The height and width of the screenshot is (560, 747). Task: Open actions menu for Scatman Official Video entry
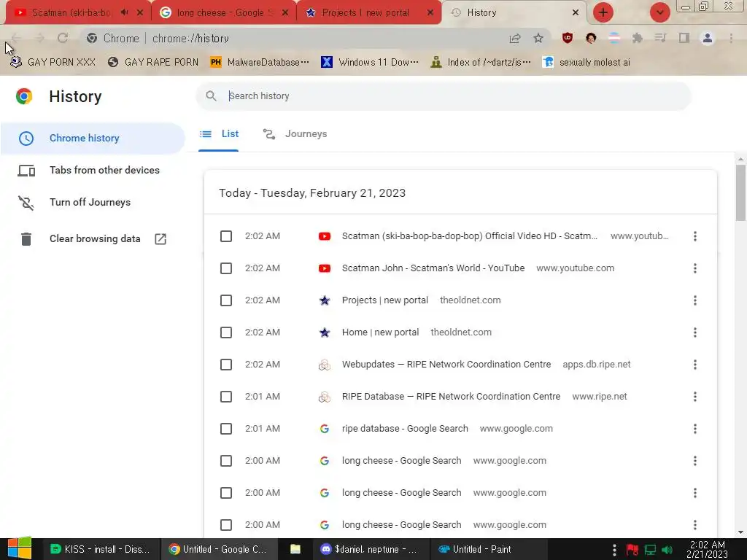[x=695, y=236]
